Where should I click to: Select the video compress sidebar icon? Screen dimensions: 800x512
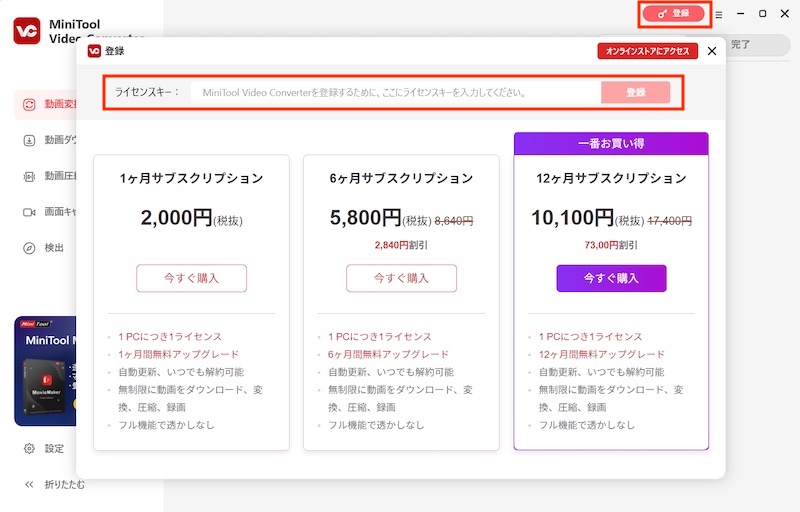(x=29, y=176)
